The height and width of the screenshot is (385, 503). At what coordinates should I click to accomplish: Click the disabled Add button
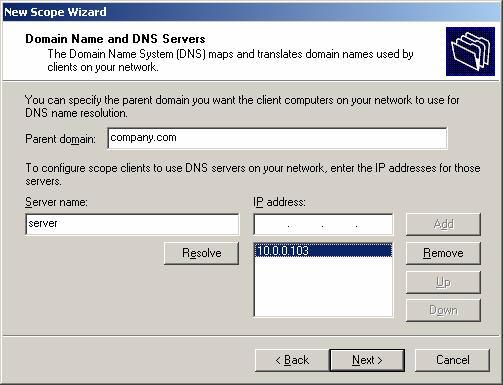pyautogui.click(x=443, y=224)
